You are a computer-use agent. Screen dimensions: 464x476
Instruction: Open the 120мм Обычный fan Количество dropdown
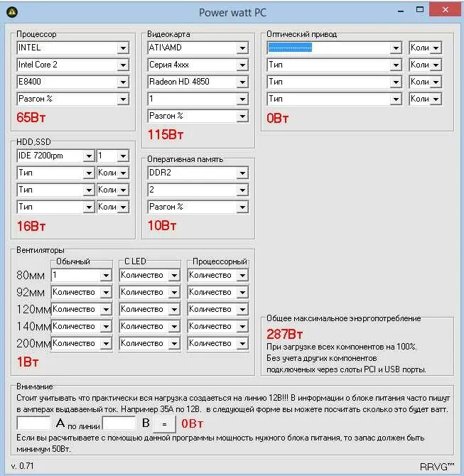pos(82,309)
